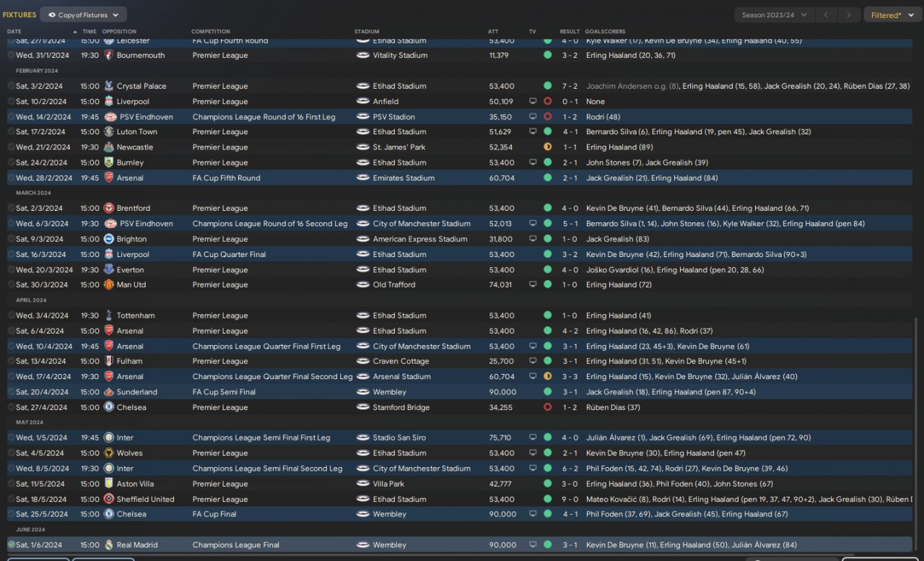The image size is (924, 561).
Task: Open the Season 2023/24 dropdown
Action: [x=775, y=15]
